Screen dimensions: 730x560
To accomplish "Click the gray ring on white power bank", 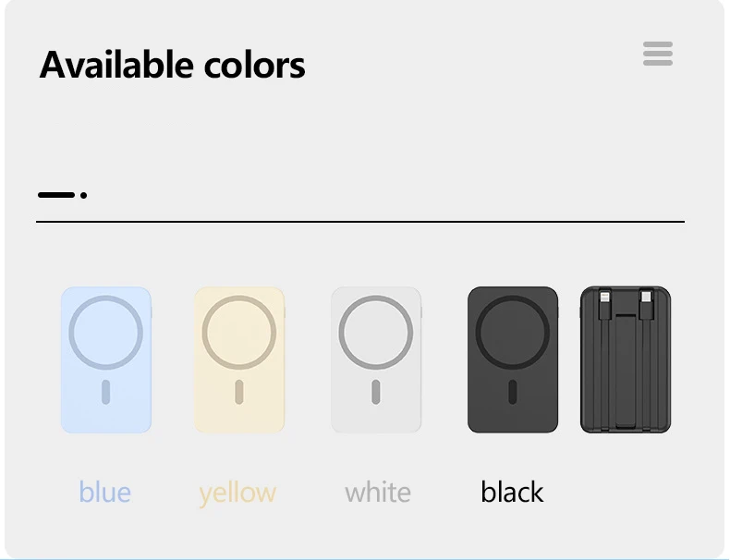I will tap(376, 333).
